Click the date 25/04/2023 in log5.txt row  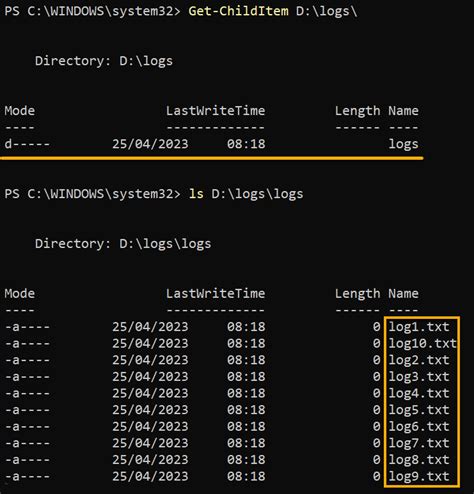[x=150, y=410]
